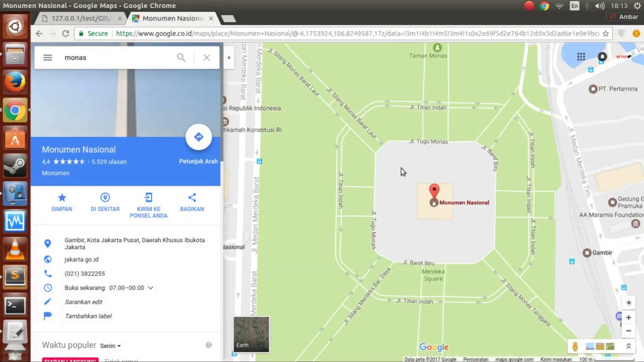Open a new tab button
The height and width of the screenshot is (362, 644).
click(228, 19)
